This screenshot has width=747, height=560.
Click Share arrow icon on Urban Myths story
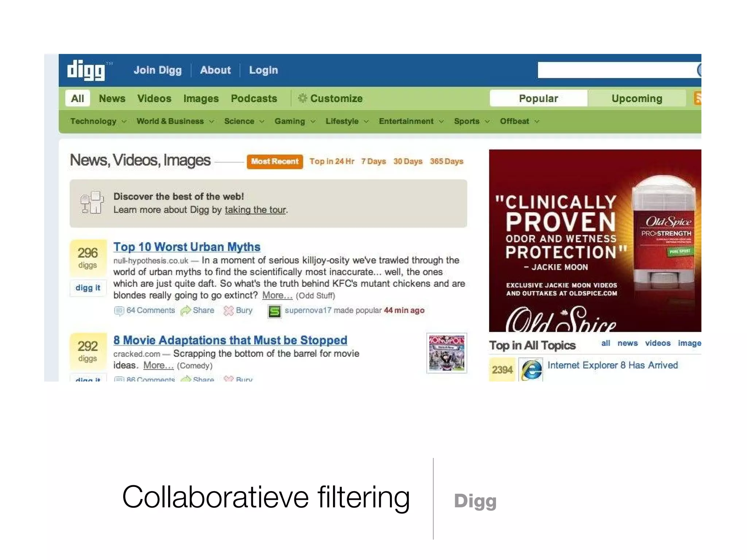[186, 310]
